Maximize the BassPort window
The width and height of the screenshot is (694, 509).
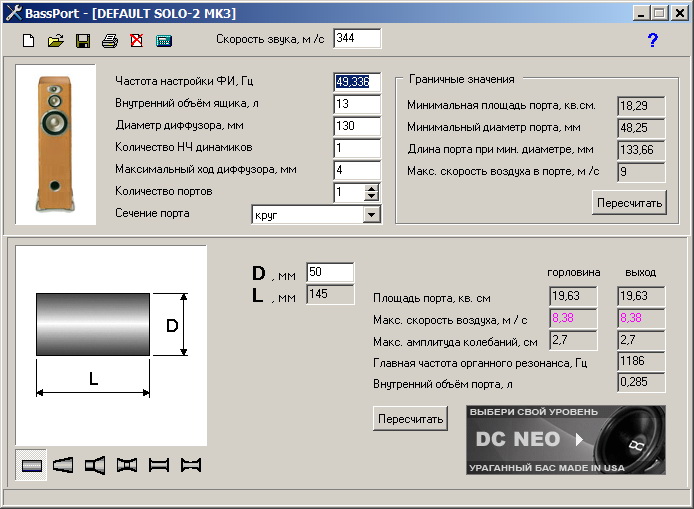click(658, 13)
